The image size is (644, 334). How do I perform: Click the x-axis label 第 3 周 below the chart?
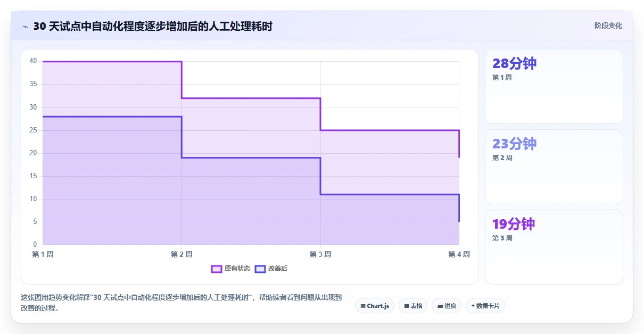click(x=320, y=255)
